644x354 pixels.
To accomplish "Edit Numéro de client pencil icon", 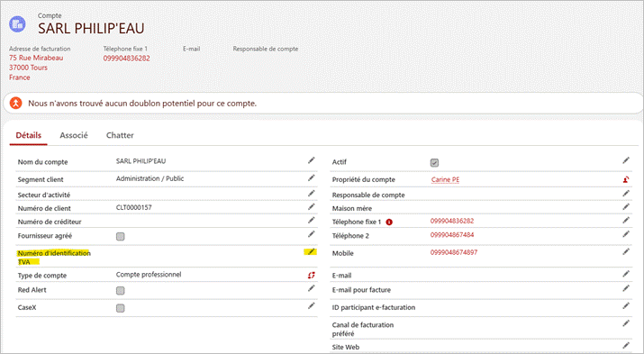I will pos(312,206).
